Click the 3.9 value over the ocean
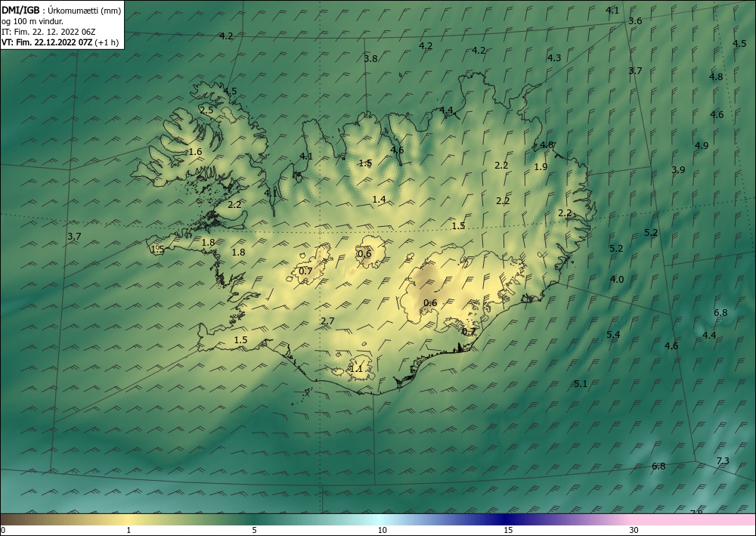Viewport: 756px width, 536px height. [678, 169]
